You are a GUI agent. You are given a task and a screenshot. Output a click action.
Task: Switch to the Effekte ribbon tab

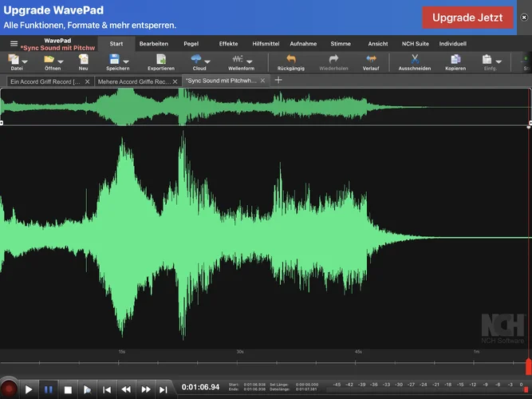click(x=228, y=44)
